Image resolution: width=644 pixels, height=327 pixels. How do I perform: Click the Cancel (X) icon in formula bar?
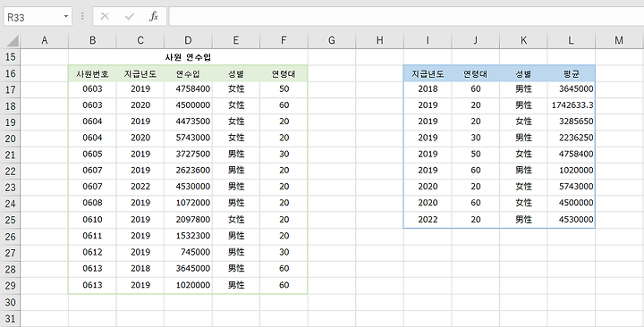(x=105, y=16)
